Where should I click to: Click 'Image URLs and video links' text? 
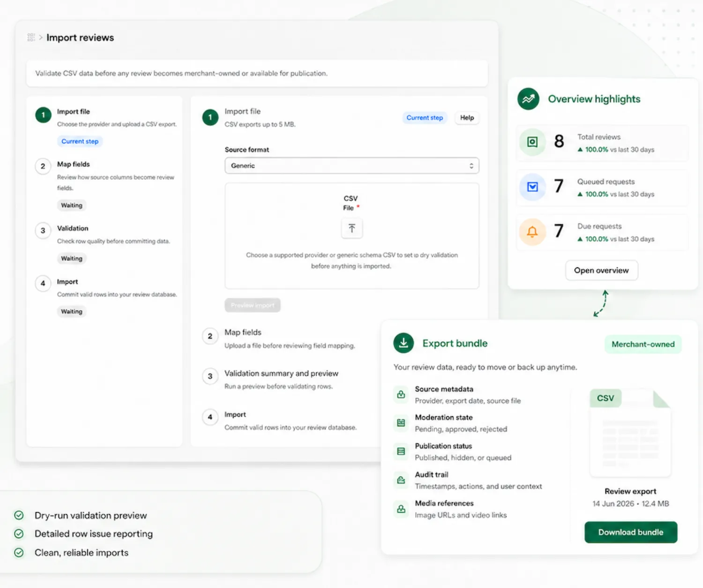click(461, 515)
